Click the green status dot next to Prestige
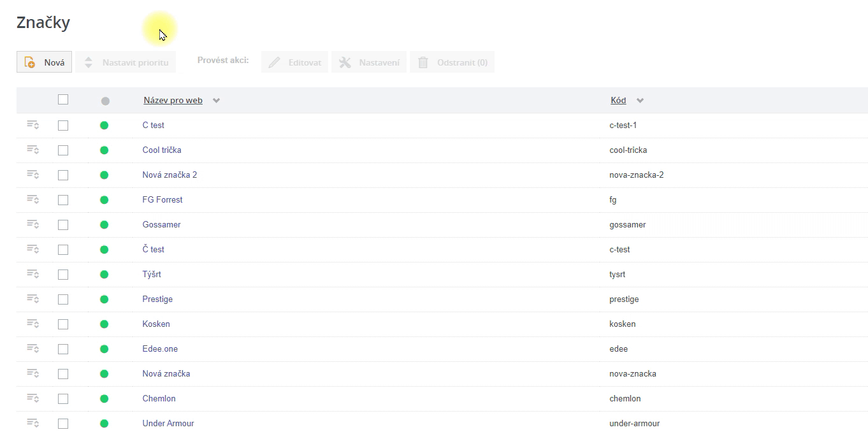Screen dimensions: 868x446 pos(105,299)
